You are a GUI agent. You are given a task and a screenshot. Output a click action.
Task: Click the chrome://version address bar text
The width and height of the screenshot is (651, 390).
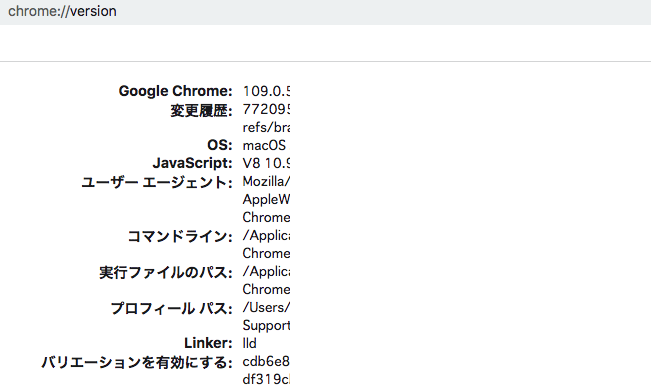(x=62, y=11)
